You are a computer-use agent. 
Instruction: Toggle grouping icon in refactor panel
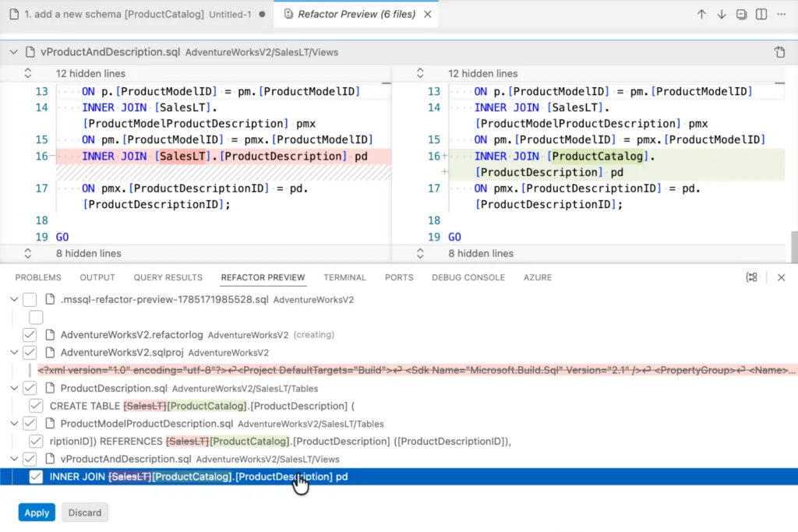752,277
